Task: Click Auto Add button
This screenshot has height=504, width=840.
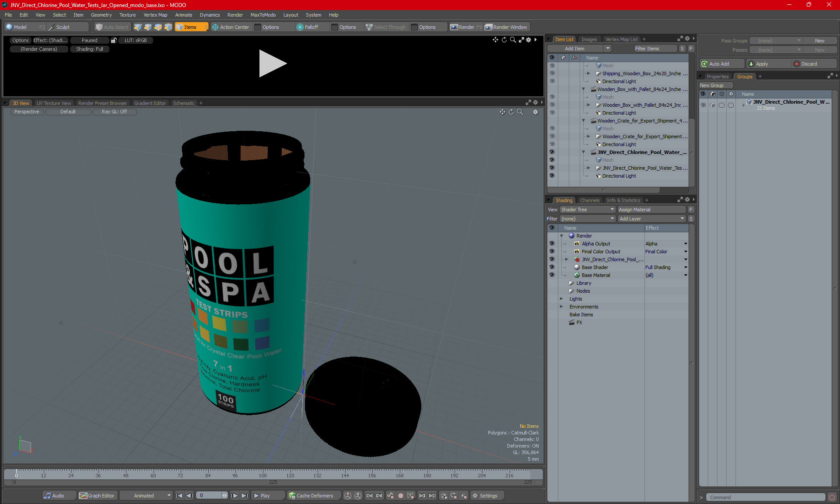Action: [x=721, y=64]
